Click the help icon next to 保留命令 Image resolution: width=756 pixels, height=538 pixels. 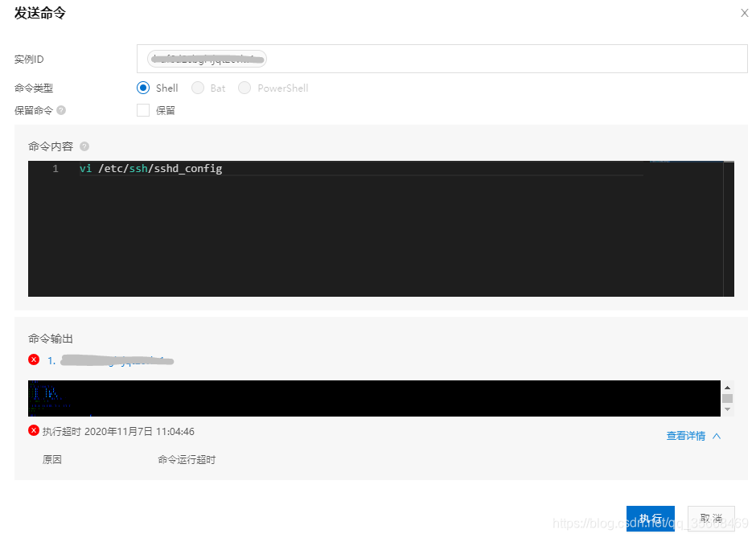click(61, 110)
